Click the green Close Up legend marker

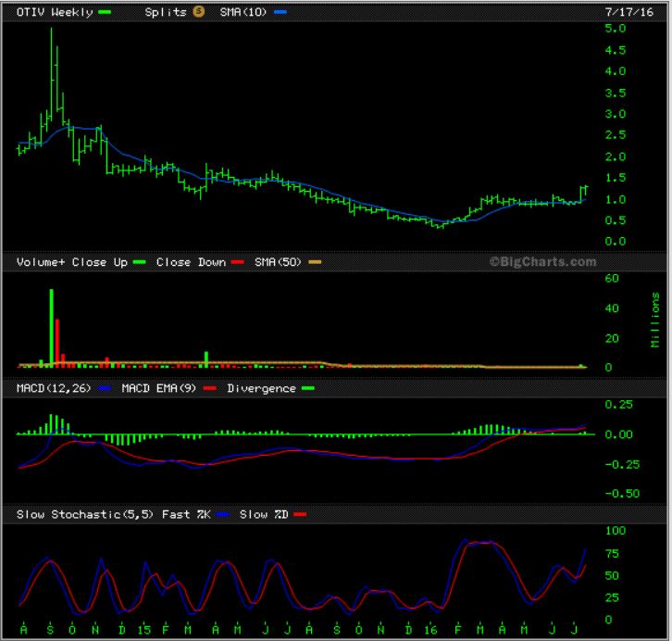[x=139, y=262]
